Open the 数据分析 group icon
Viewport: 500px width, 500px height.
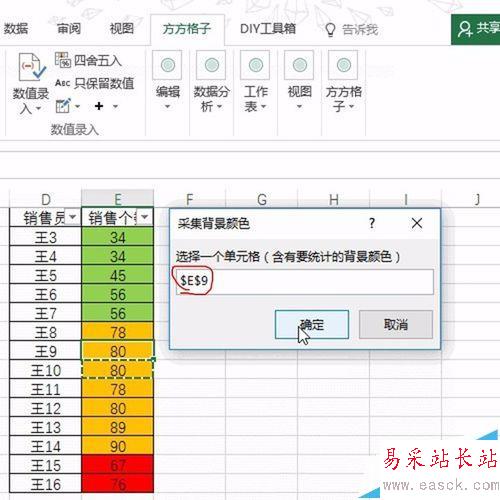pyautogui.click(x=211, y=65)
